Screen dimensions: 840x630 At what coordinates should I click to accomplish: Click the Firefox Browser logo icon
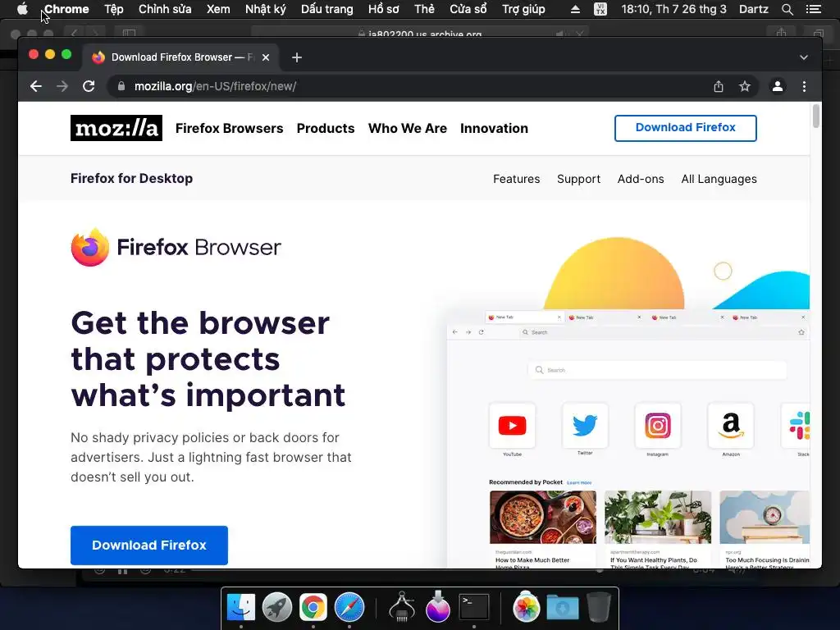[90, 247]
